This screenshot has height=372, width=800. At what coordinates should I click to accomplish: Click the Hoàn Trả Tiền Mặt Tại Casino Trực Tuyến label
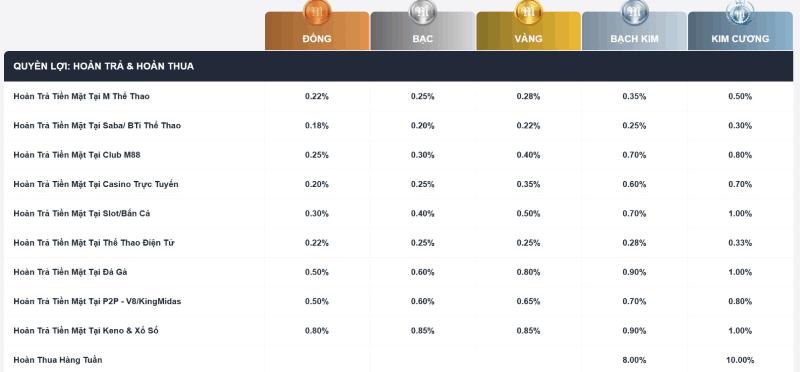tap(96, 184)
